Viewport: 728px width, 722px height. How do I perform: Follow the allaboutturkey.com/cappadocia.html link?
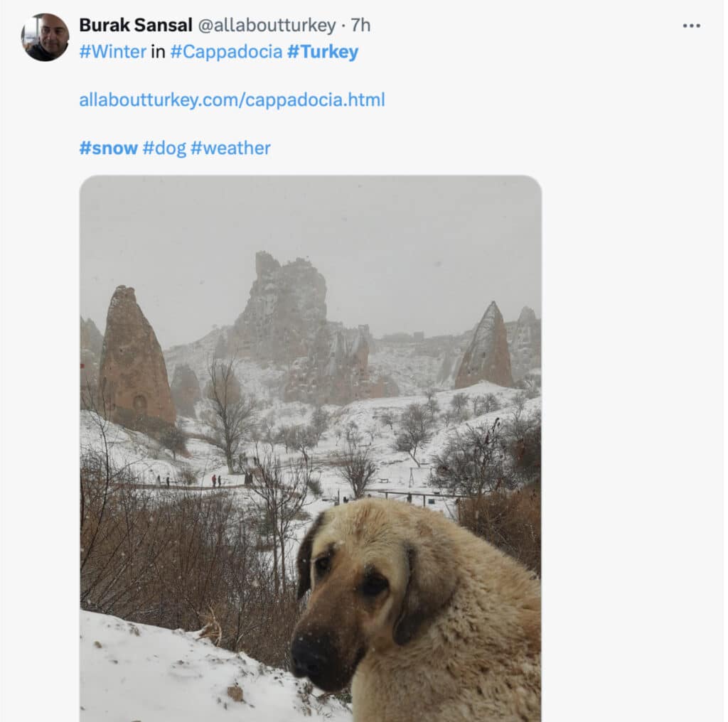(x=232, y=99)
